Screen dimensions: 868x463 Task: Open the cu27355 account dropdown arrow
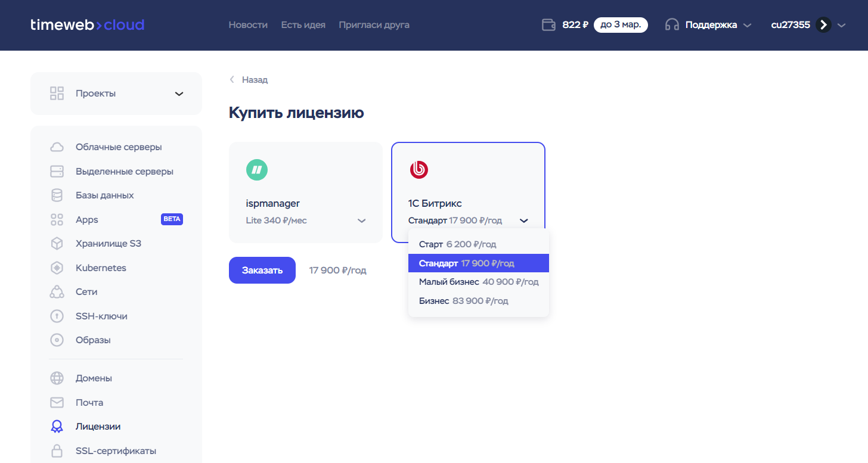(842, 25)
